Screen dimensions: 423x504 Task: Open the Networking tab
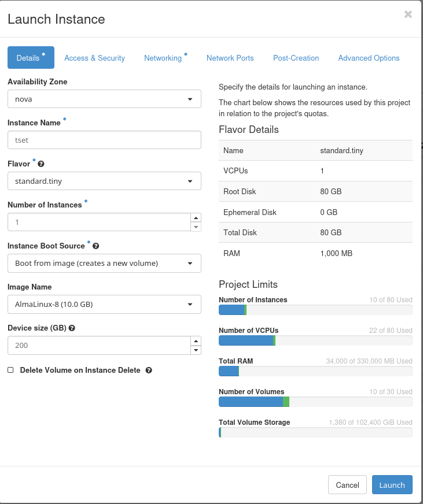pyautogui.click(x=163, y=58)
